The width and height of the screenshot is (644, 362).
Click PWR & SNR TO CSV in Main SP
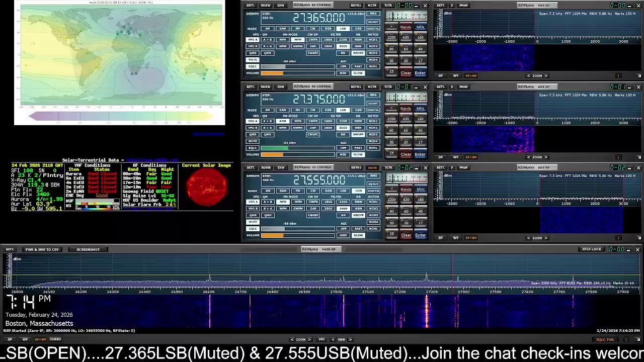42,249
